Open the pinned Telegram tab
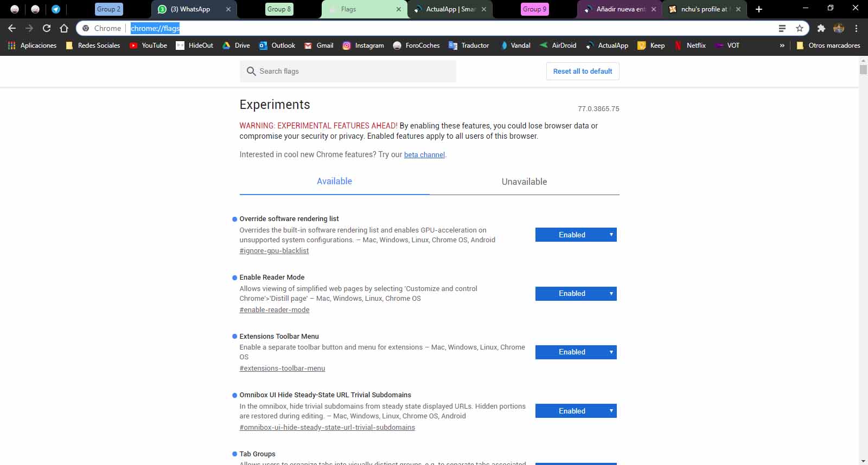This screenshot has width=868, height=465. tap(56, 9)
